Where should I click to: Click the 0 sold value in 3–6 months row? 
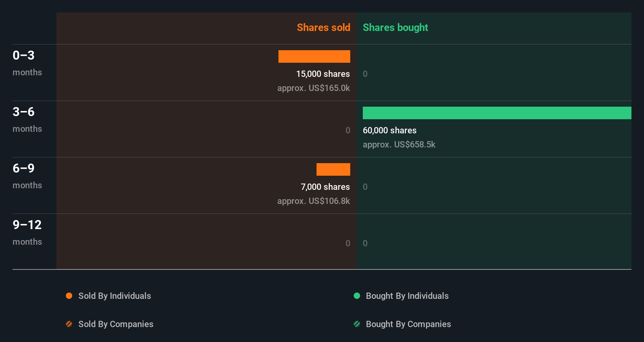click(x=348, y=130)
